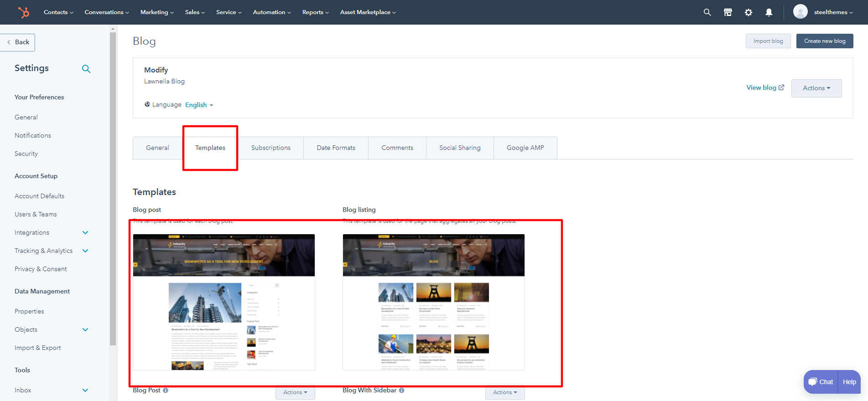Click the steelthemes account avatar

(800, 12)
